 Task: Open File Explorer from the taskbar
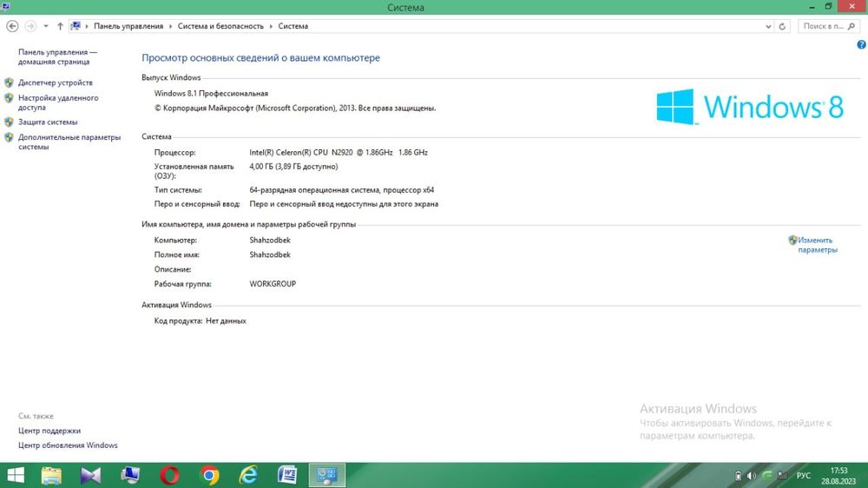click(51, 475)
